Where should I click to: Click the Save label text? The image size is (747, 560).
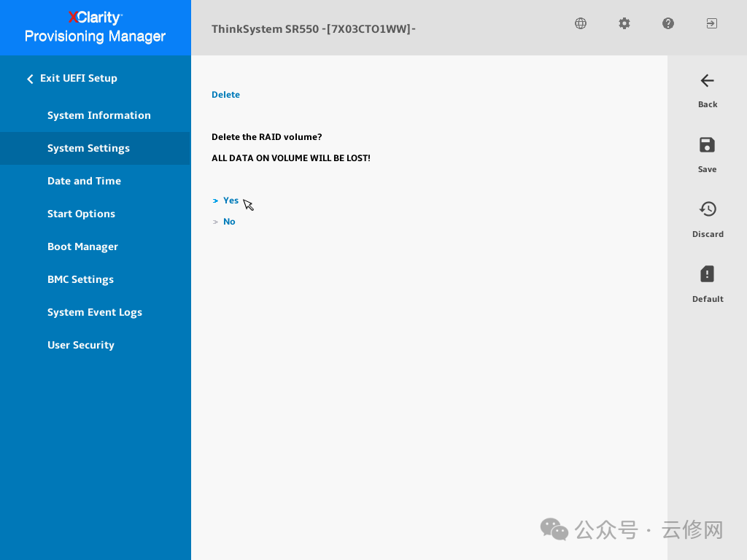click(707, 169)
